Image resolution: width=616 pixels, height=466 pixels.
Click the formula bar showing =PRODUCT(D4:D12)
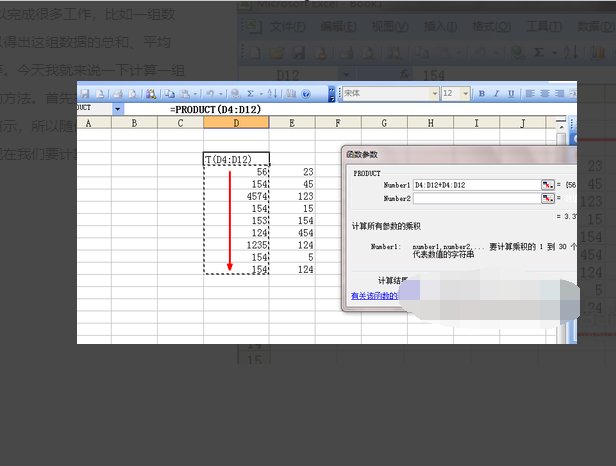[215, 109]
